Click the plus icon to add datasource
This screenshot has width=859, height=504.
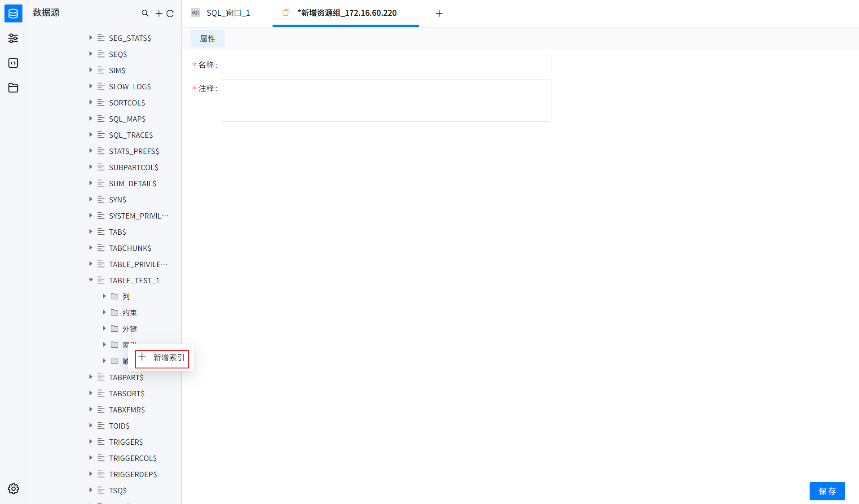159,13
